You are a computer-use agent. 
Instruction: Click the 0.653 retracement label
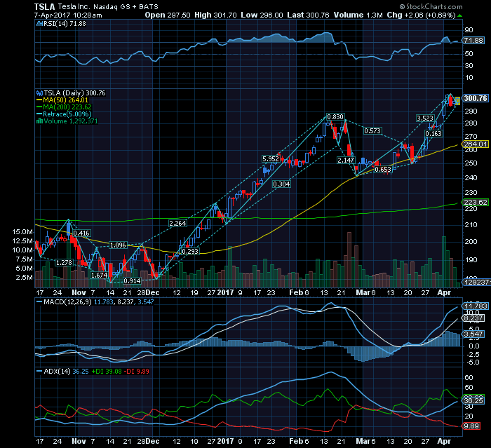pos(383,170)
